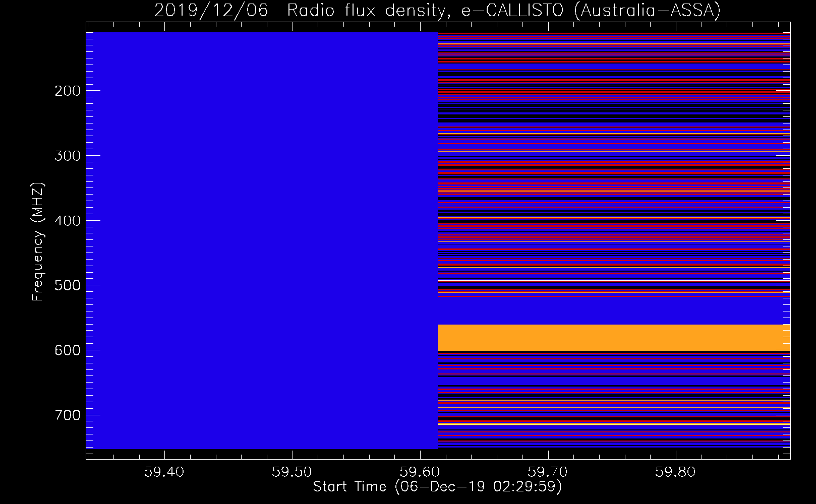Click the 700 frequency tick label
Image resolution: width=816 pixels, height=504 pixels.
[68, 415]
